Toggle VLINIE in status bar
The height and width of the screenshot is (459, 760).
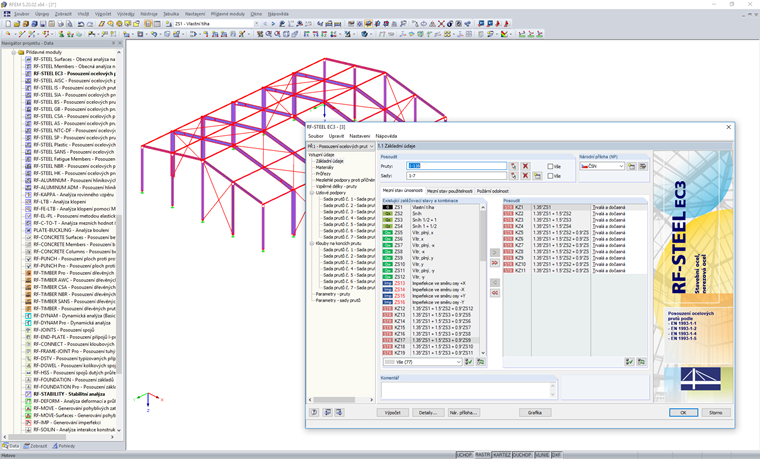[x=542, y=455]
